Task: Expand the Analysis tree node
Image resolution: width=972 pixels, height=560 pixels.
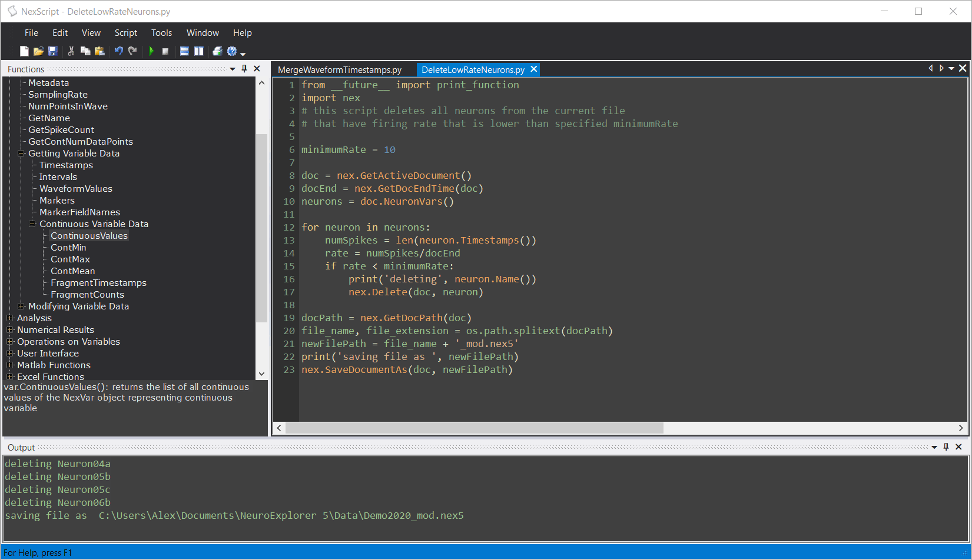Action: [x=10, y=318]
